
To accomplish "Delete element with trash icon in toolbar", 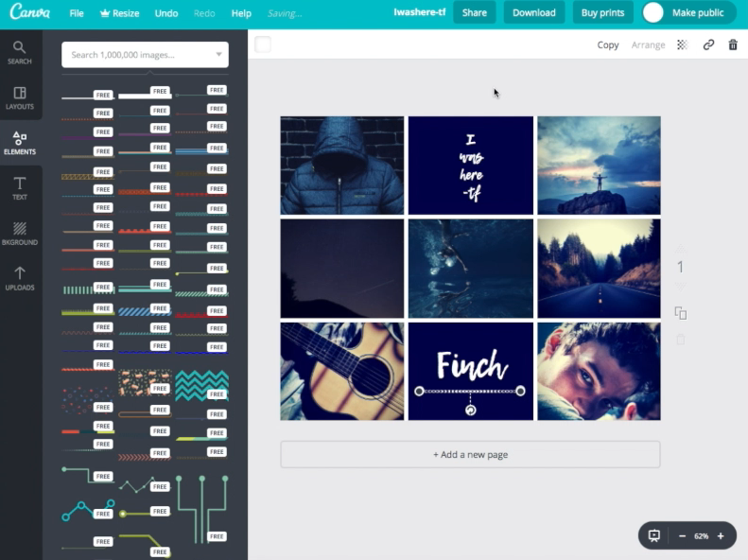I will tap(733, 44).
